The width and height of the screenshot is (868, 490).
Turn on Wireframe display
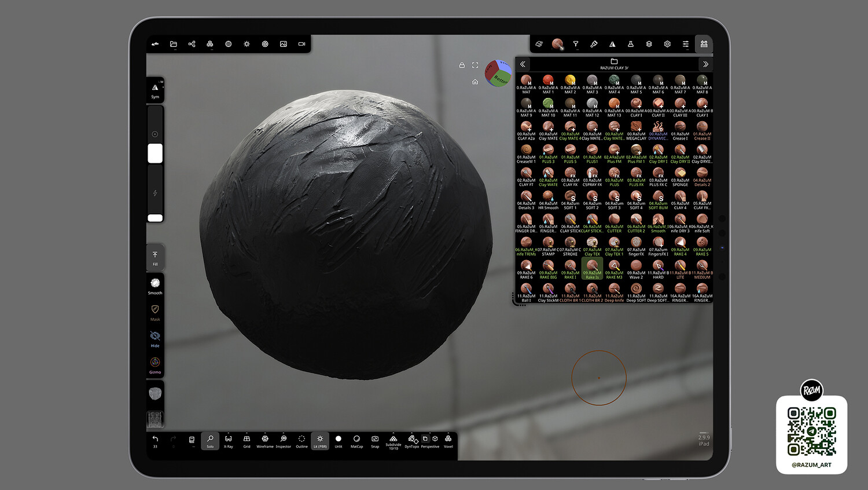click(x=265, y=441)
